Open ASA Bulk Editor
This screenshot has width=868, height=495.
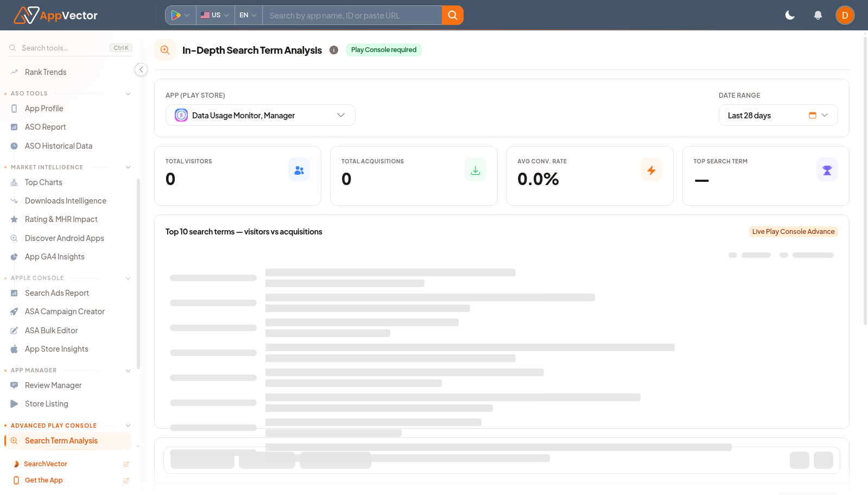52,331
